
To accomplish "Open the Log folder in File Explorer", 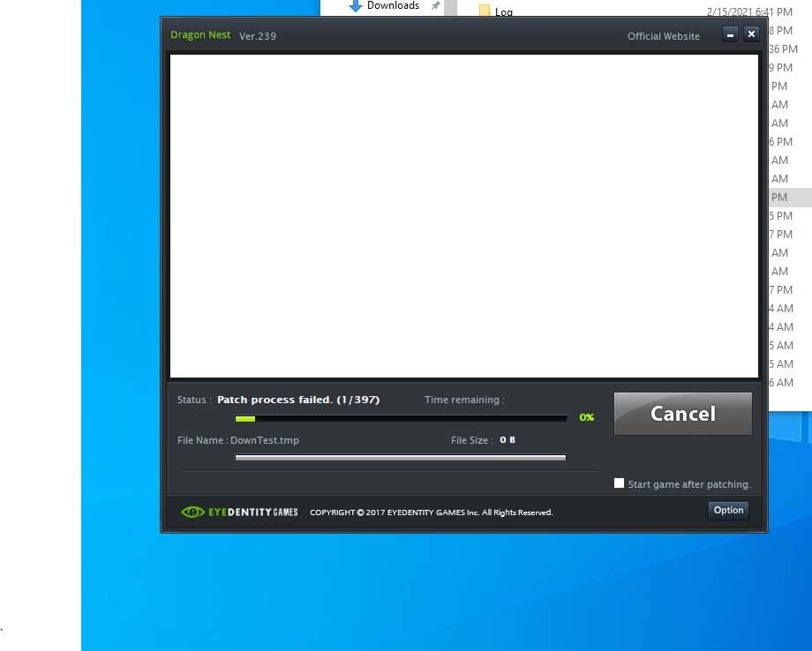I will tap(503, 11).
